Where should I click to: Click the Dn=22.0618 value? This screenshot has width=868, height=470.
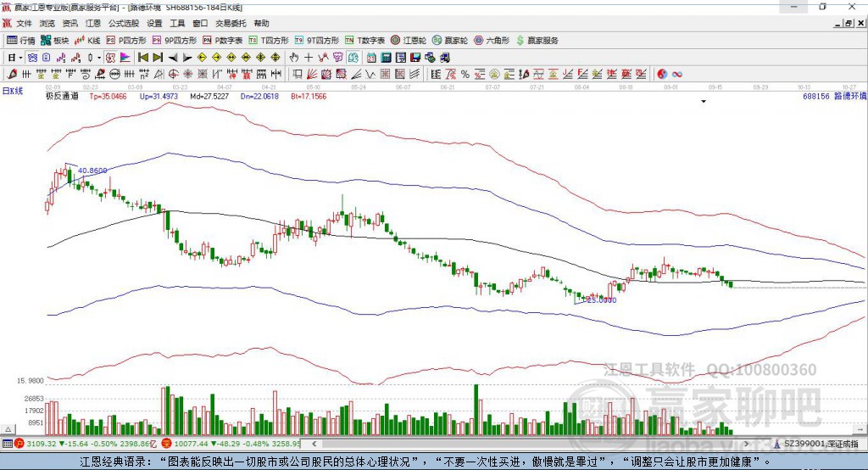click(x=259, y=96)
